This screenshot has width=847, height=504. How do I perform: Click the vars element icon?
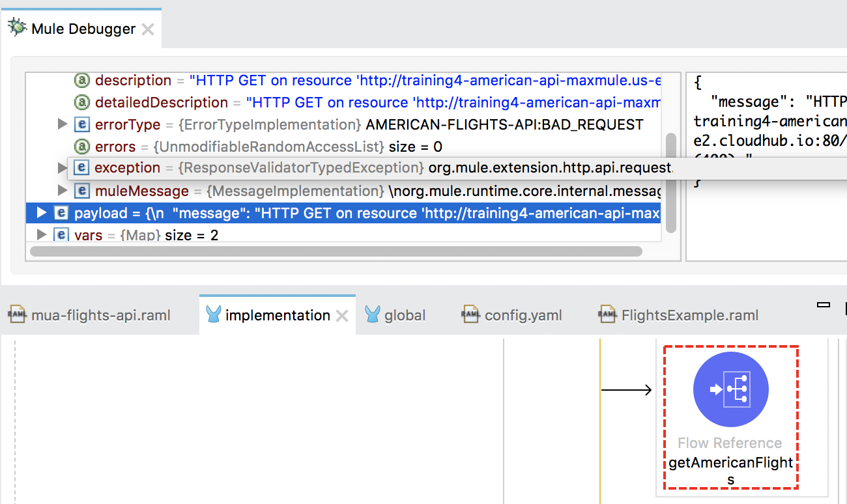pyautogui.click(x=61, y=234)
